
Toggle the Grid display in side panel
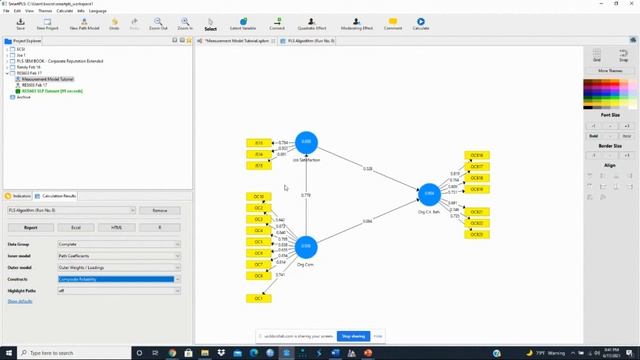(597, 55)
